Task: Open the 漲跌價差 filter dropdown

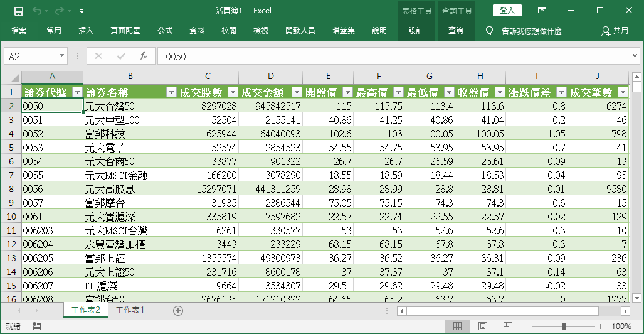Action: [561, 92]
